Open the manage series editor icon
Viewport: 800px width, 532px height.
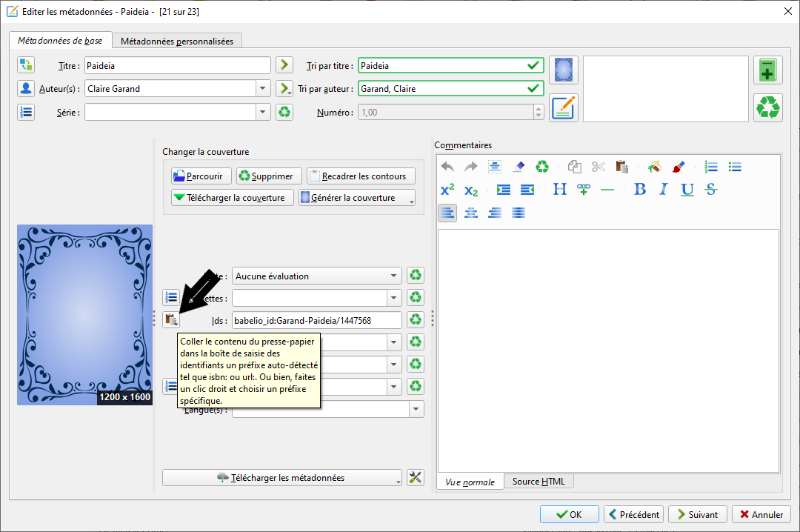click(25, 112)
